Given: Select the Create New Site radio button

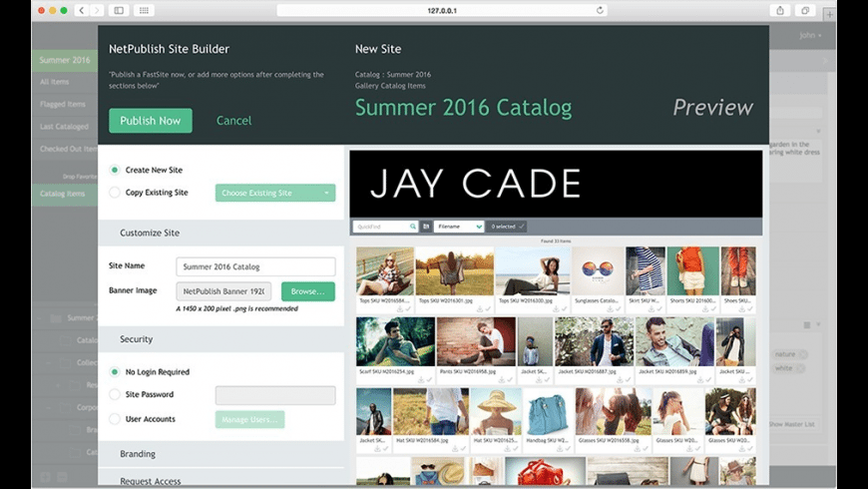Looking at the screenshot, I should coord(115,170).
